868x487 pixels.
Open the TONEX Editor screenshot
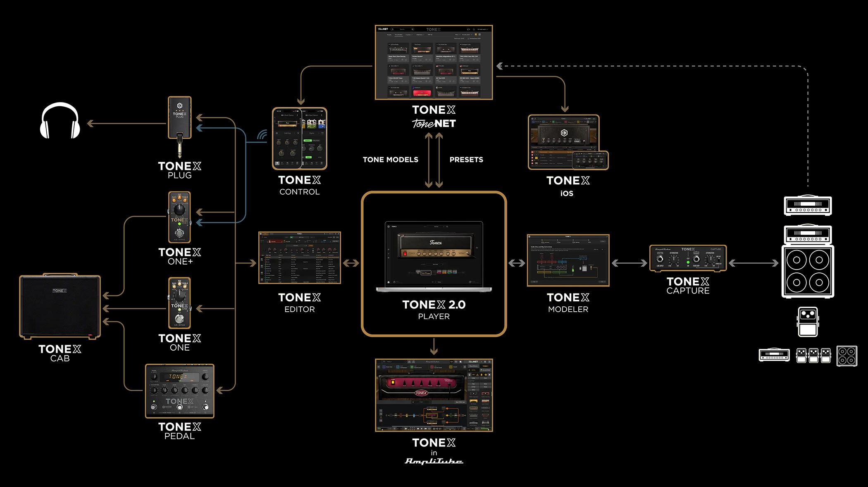point(299,258)
